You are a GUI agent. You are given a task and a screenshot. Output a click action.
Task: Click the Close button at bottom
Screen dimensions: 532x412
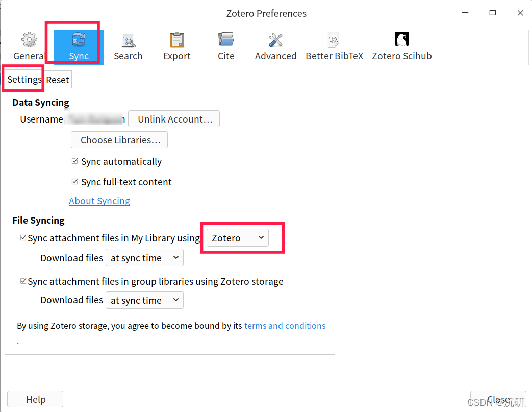pyautogui.click(x=498, y=399)
